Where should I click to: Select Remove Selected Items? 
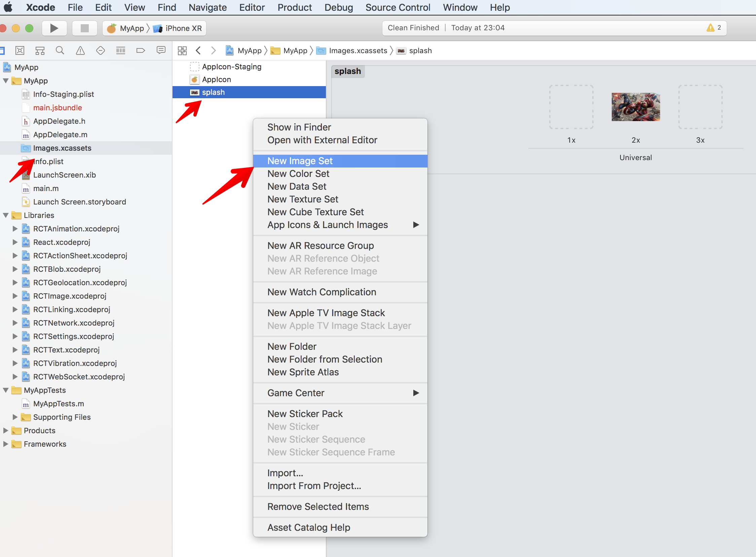pos(318,507)
